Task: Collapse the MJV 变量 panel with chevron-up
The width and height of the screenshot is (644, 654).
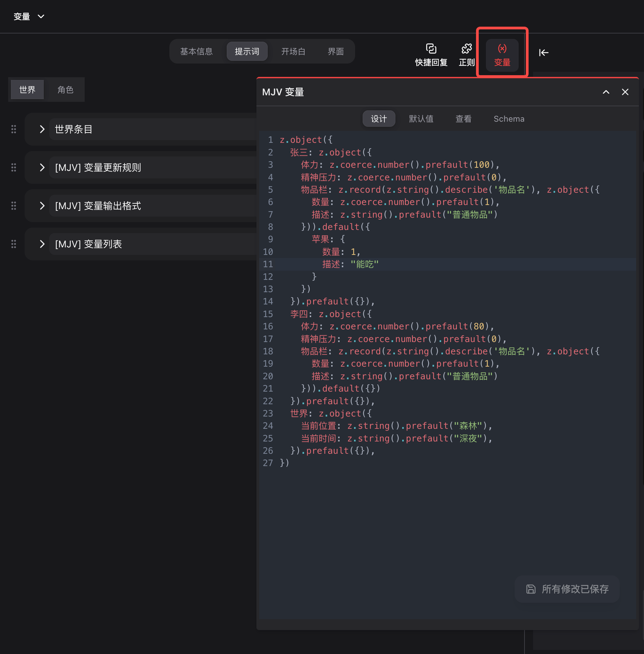Action: pyautogui.click(x=606, y=92)
